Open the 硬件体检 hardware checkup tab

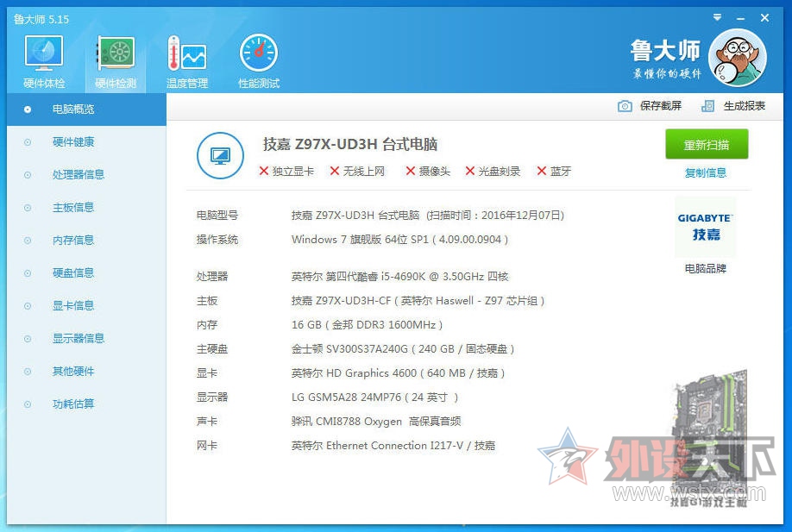click(x=44, y=61)
